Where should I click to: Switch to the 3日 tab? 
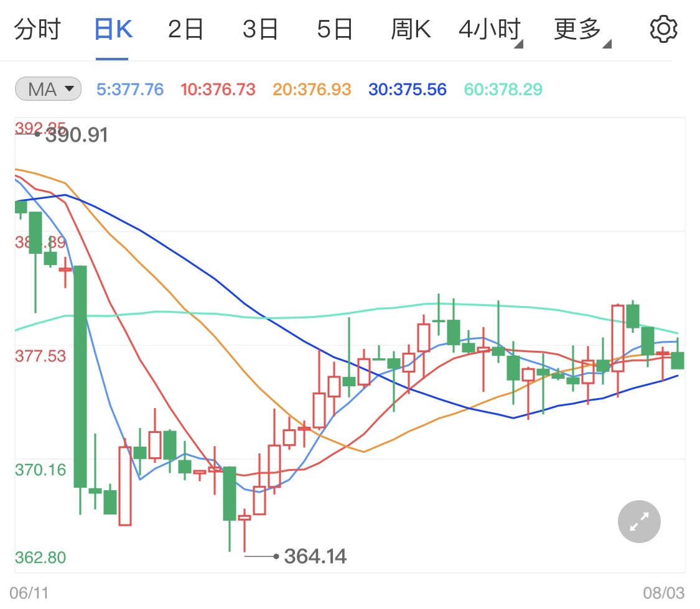pos(260,29)
